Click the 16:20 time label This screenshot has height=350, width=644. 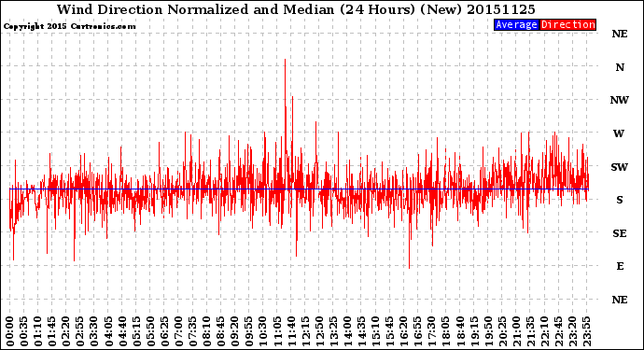click(x=404, y=331)
